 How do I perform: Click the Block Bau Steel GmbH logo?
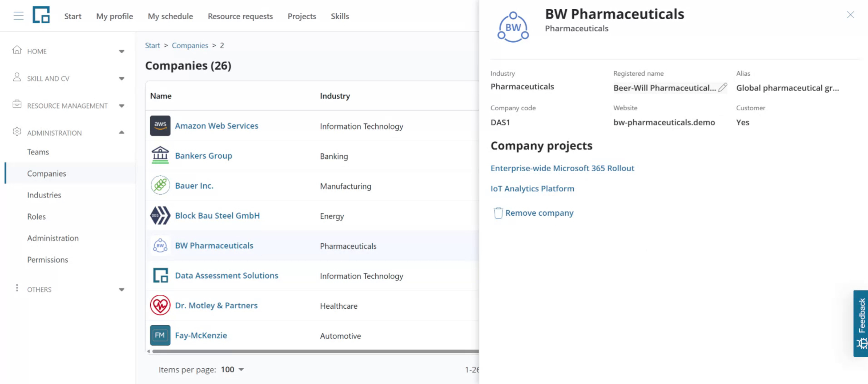[160, 215]
